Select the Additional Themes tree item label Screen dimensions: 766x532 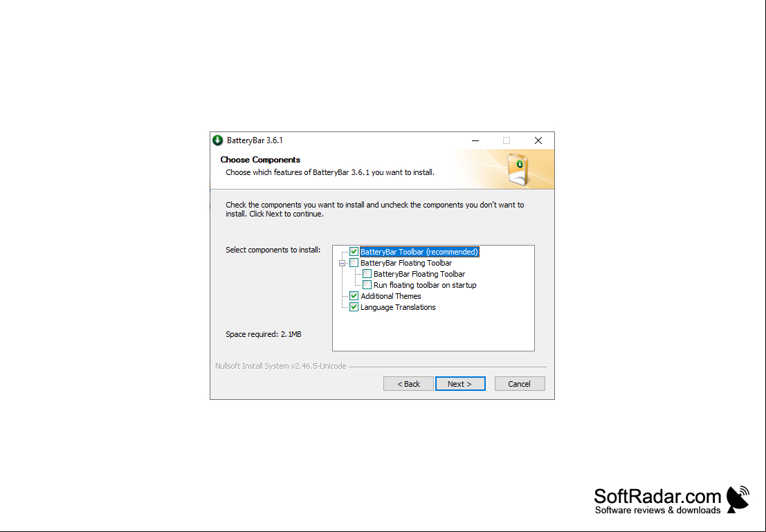(x=390, y=296)
